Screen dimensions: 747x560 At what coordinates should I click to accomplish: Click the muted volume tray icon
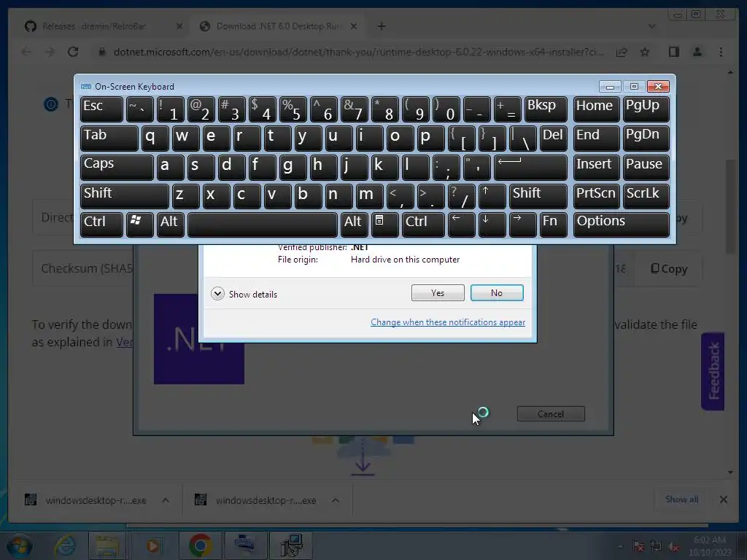click(673, 547)
